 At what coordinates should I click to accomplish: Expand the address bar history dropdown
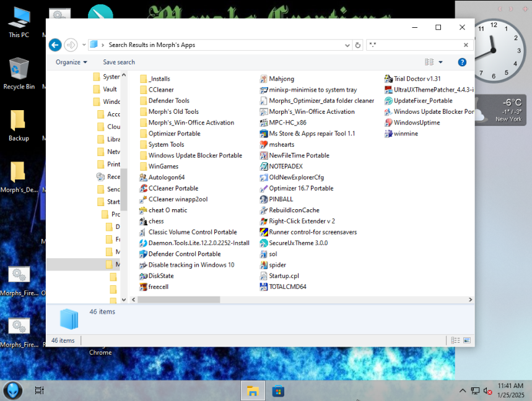coord(347,45)
